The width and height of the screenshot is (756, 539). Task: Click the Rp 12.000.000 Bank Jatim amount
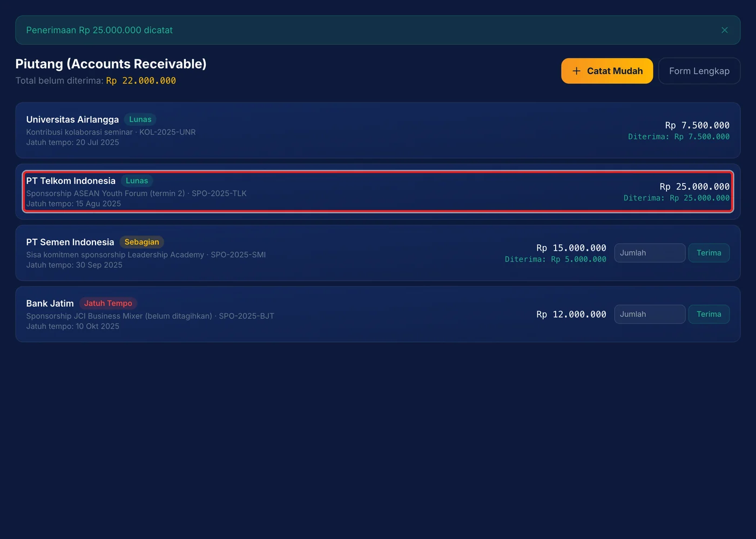[x=571, y=314]
